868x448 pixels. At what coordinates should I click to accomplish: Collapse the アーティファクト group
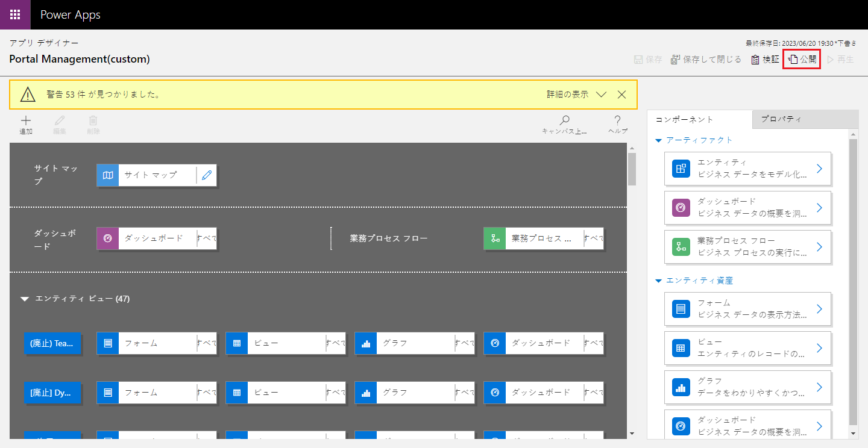(x=658, y=140)
